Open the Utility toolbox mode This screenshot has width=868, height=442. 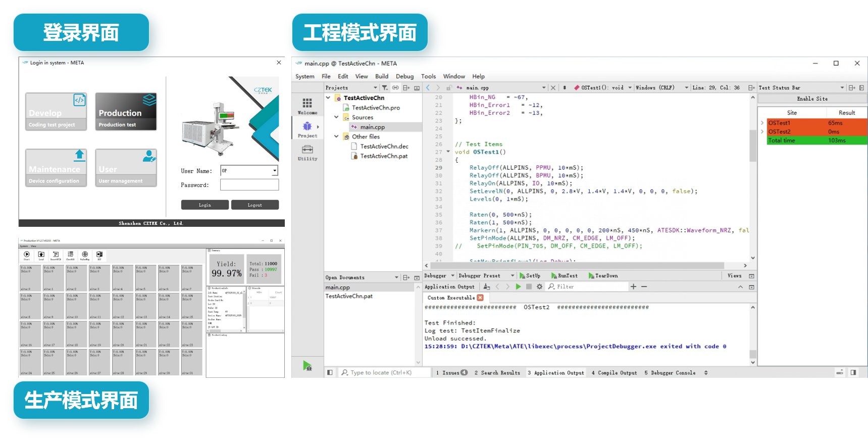coord(307,153)
